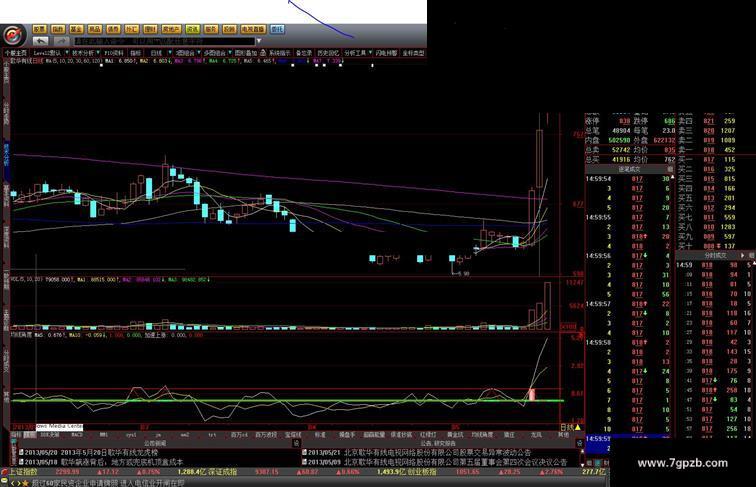Expand the 技术分析 dropdown arrow
Screen dimensions: 756x487
point(98,53)
